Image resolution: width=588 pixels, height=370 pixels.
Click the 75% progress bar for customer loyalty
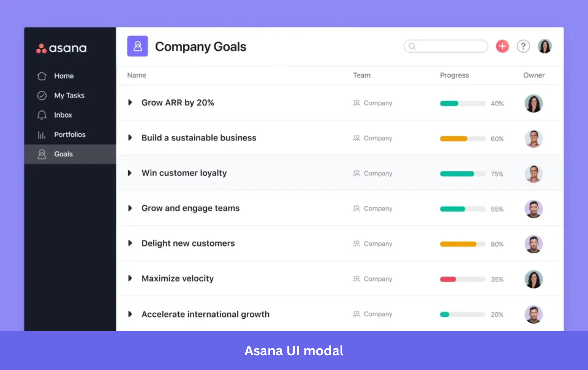click(462, 174)
